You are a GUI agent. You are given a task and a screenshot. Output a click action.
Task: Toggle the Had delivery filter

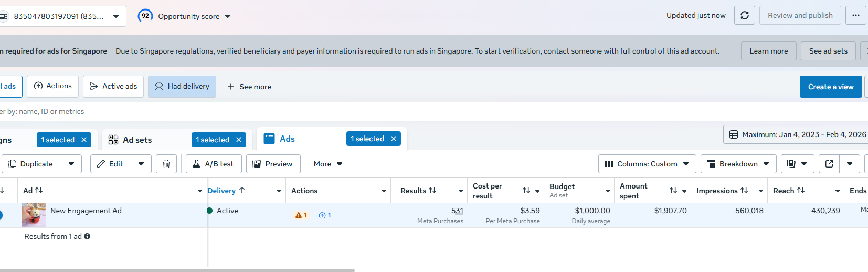[x=182, y=87]
